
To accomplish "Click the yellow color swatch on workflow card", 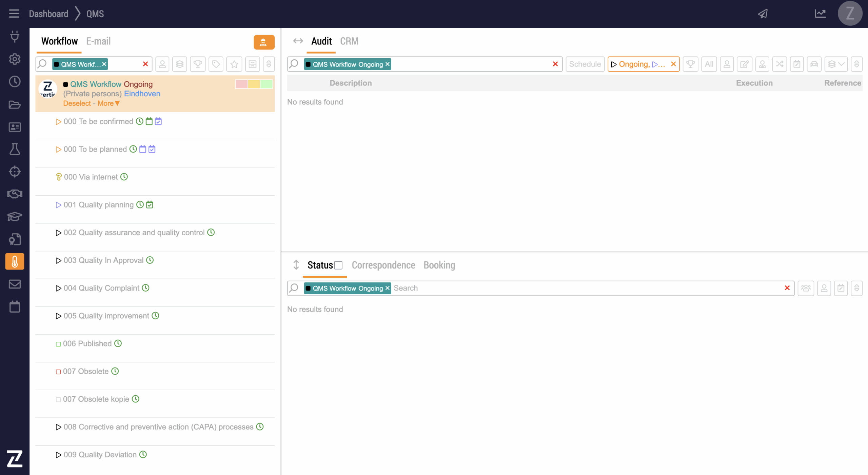I will pos(254,84).
